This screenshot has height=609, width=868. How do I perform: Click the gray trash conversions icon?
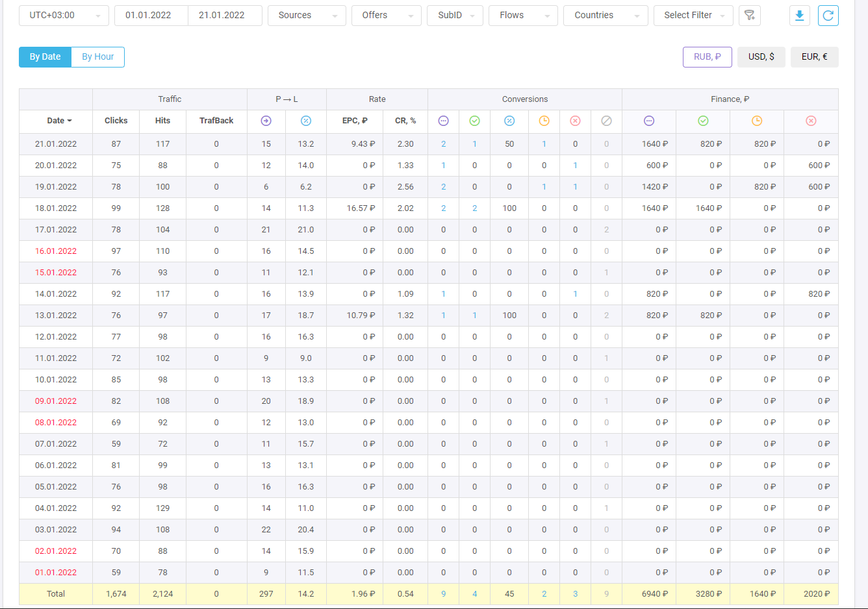tap(606, 121)
